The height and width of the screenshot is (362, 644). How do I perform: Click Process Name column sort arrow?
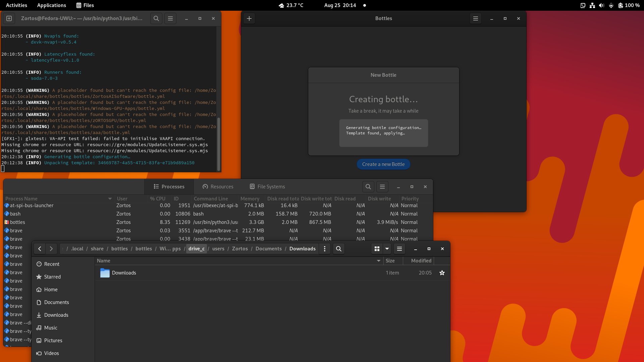(x=110, y=199)
